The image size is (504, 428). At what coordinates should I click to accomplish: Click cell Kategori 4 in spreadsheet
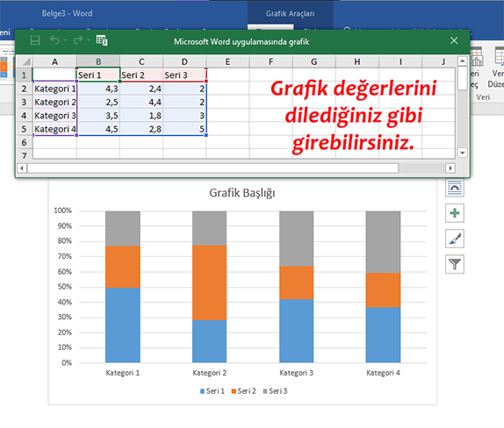click(54, 129)
